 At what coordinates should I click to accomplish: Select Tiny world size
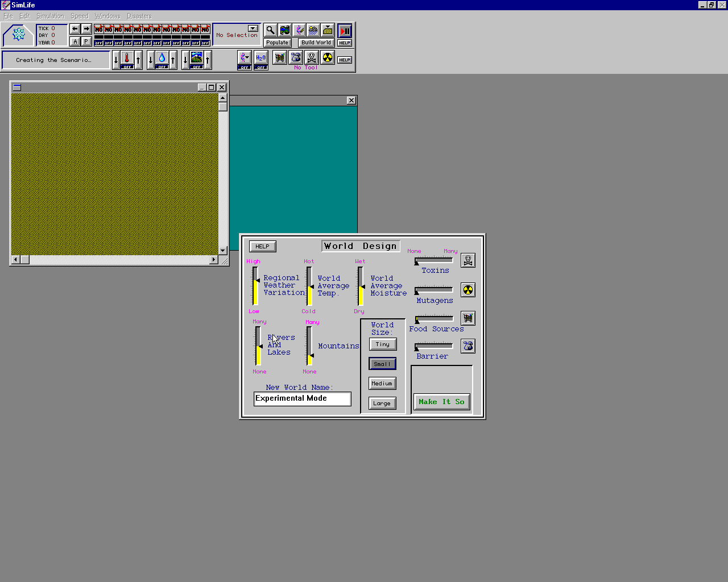click(x=383, y=344)
